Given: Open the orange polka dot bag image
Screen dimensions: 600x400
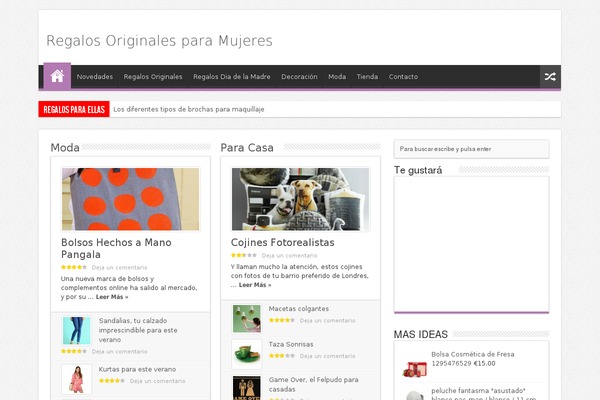Looking at the screenshot, I should 130,199.
